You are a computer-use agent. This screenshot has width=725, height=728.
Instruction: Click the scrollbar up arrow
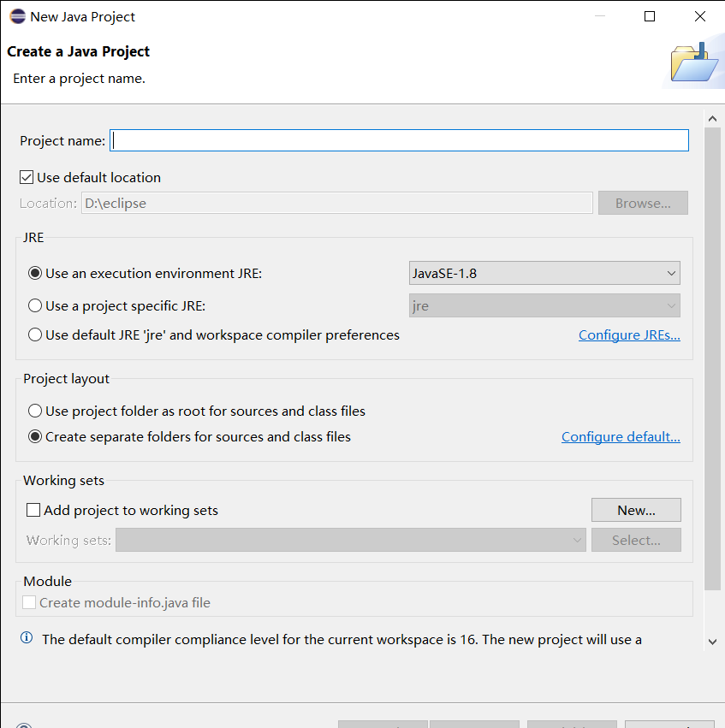tap(712, 119)
